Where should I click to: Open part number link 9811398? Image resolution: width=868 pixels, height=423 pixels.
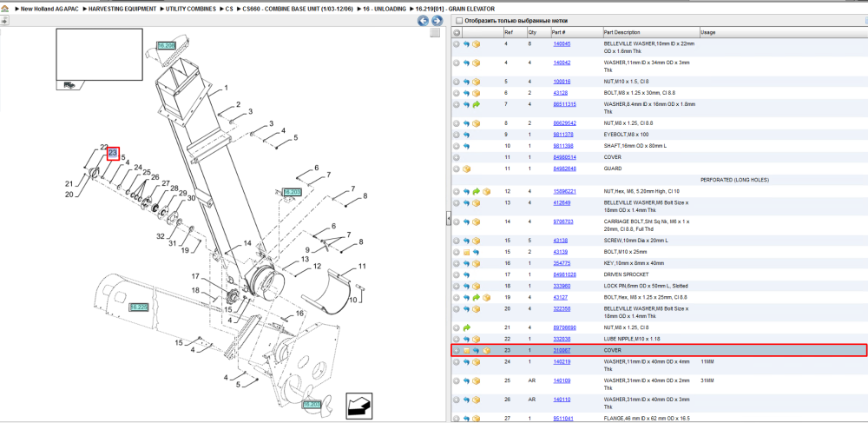(x=563, y=146)
